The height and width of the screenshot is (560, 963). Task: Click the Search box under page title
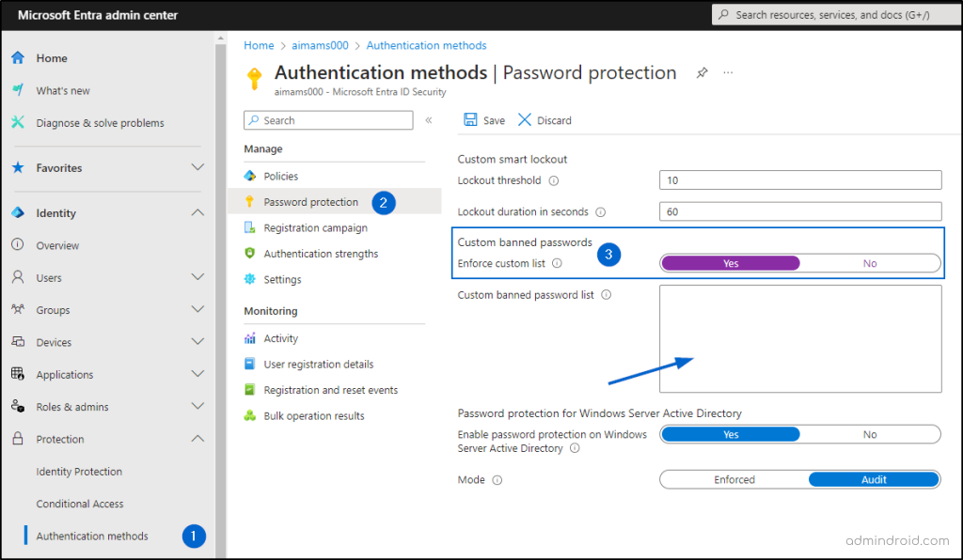[328, 120]
